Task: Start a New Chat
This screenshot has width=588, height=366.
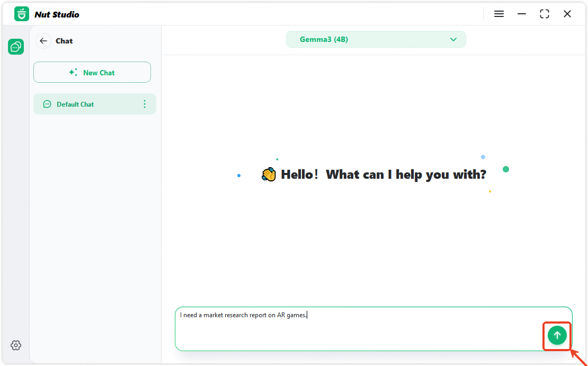Action: [x=92, y=73]
